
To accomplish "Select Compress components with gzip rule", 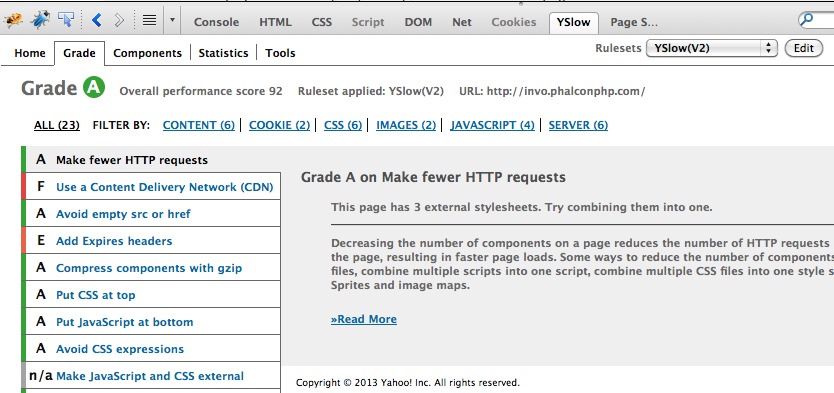I will pyautogui.click(x=151, y=267).
